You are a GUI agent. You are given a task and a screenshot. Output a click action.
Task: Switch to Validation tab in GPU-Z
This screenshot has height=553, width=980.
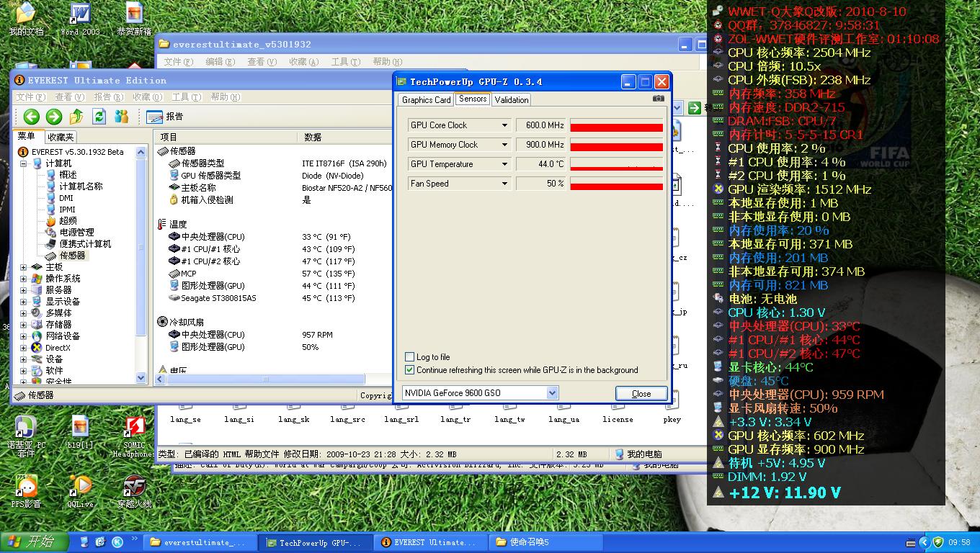(x=512, y=100)
